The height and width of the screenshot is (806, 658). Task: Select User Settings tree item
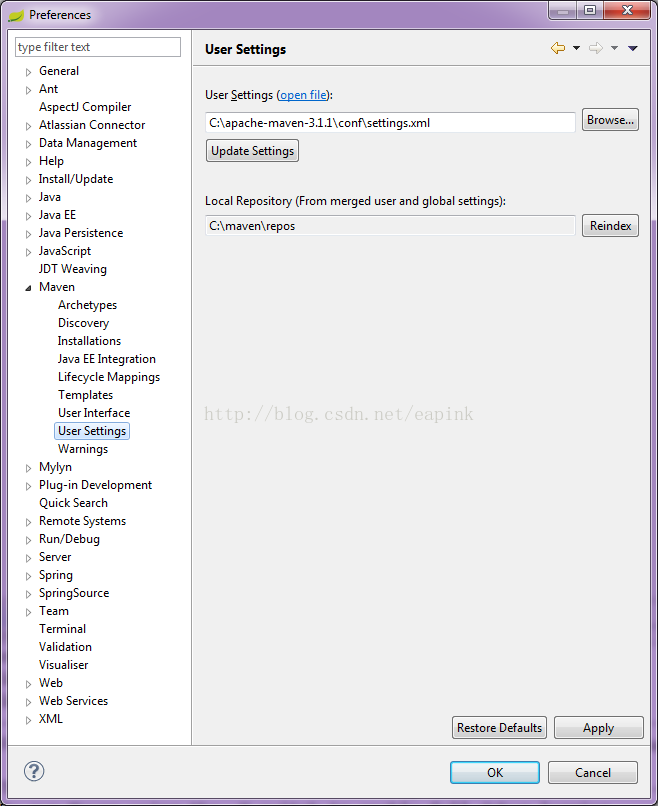[92, 431]
